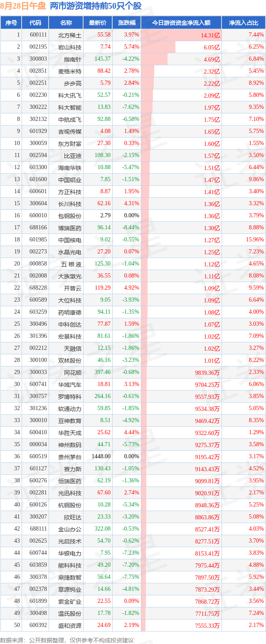Select stock name 贵州茅台
266x644 pixels.
[x=70, y=457]
